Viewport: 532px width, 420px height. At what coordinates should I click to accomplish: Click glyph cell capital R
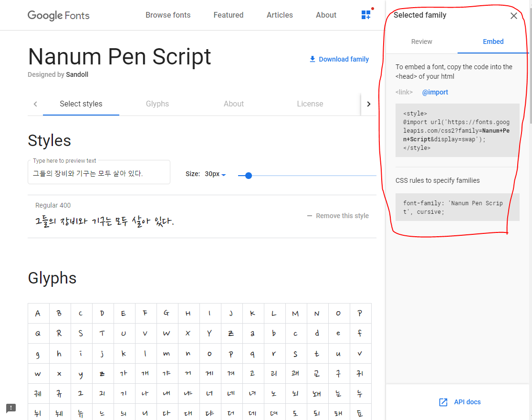(x=60, y=334)
